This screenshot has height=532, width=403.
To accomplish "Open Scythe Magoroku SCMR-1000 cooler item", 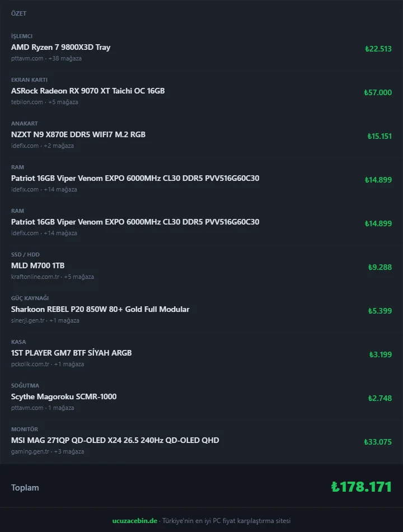I will click(64, 396).
